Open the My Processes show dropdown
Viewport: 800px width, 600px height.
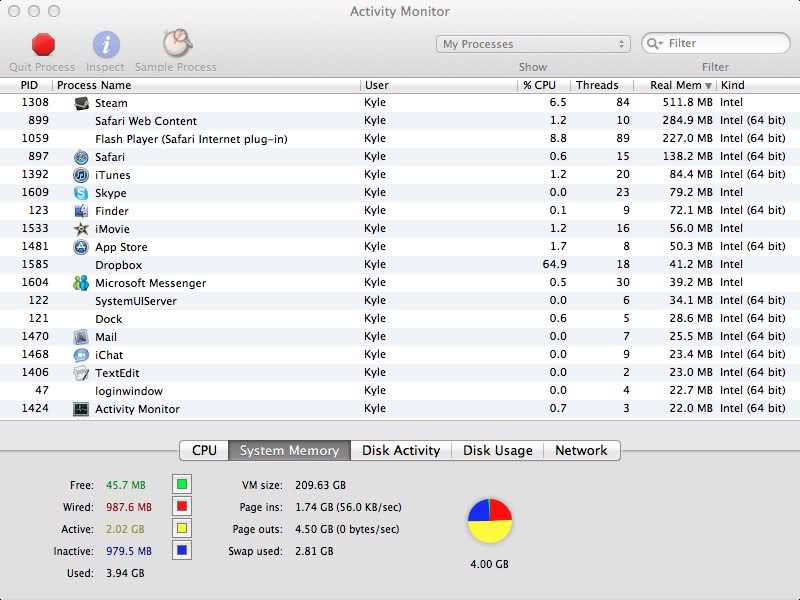tap(533, 44)
